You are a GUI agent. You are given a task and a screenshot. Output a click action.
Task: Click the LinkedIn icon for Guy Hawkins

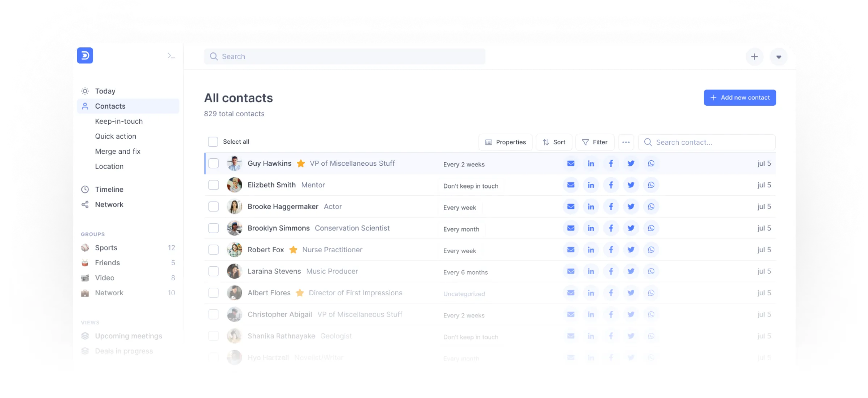coord(591,163)
